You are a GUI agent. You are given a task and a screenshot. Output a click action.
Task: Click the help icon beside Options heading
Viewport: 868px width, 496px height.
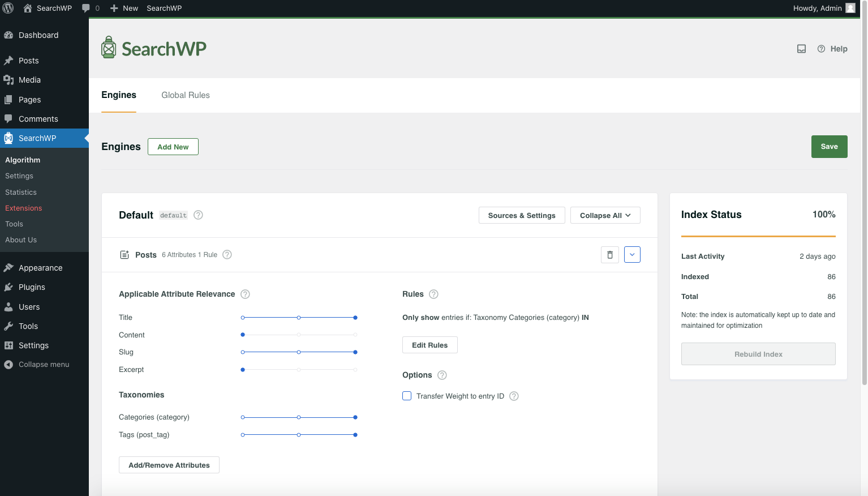click(x=442, y=375)
